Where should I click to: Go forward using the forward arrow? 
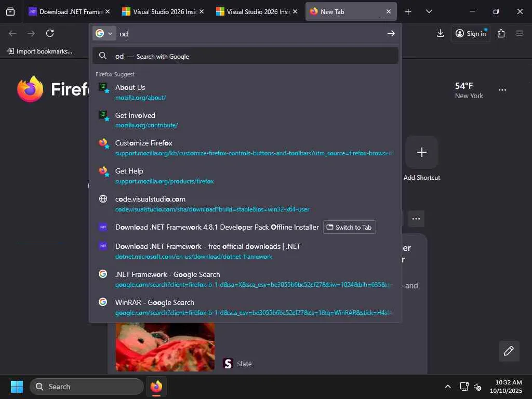click(x=31, y=33)
